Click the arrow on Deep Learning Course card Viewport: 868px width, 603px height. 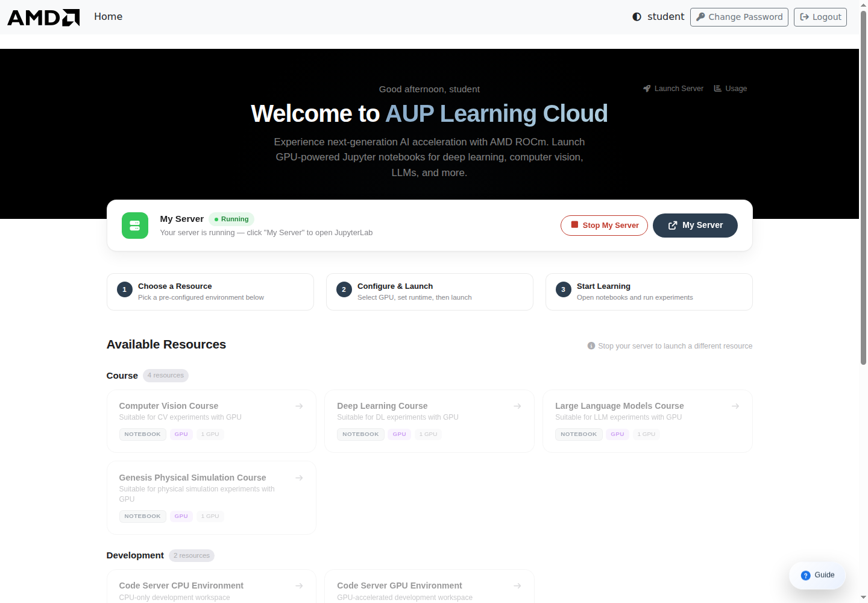click(x=517, y=406)
